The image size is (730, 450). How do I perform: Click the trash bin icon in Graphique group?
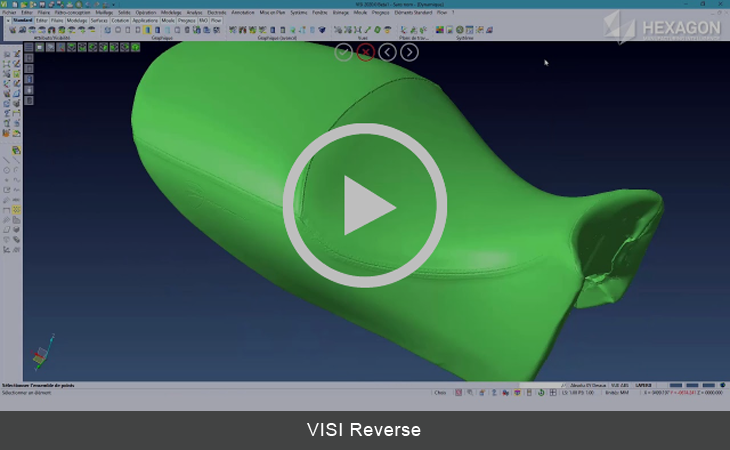click(187, 30)
